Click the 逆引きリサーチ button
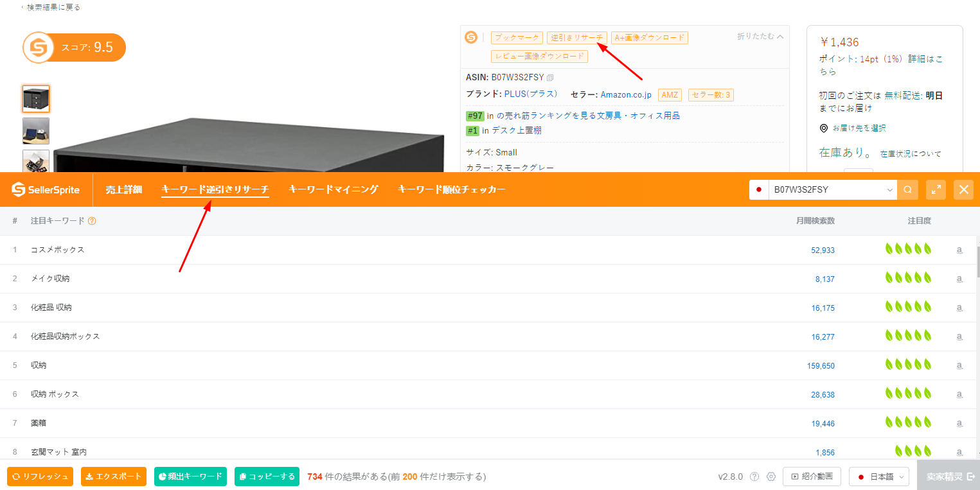 (577, 38)
